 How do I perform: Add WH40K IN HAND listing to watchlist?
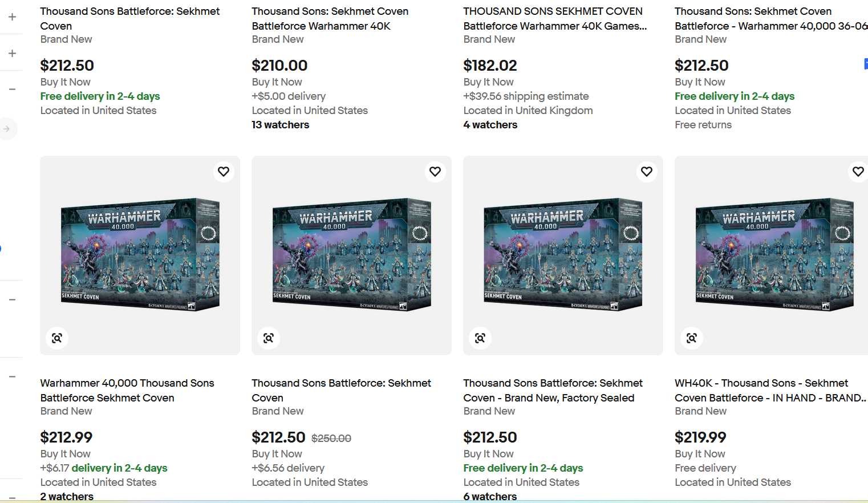coord(858,172)
